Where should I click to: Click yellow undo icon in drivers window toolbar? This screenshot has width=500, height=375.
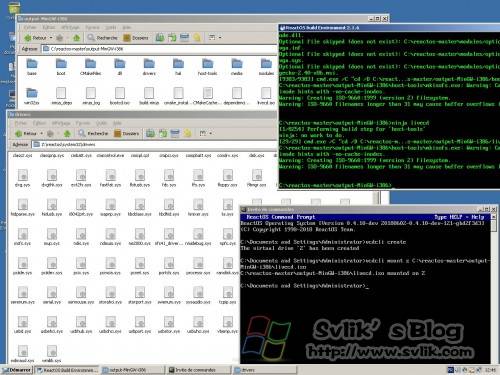[x=187, y=133]
